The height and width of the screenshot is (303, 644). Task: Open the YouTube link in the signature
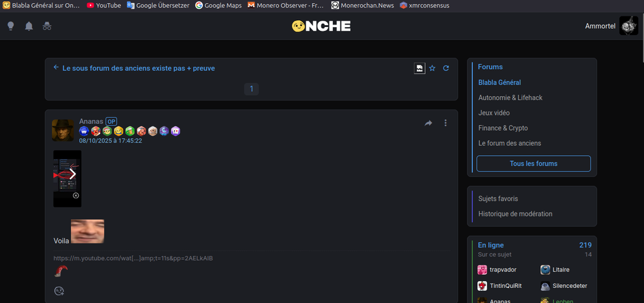pyautogui.click(x=133, y=258)
